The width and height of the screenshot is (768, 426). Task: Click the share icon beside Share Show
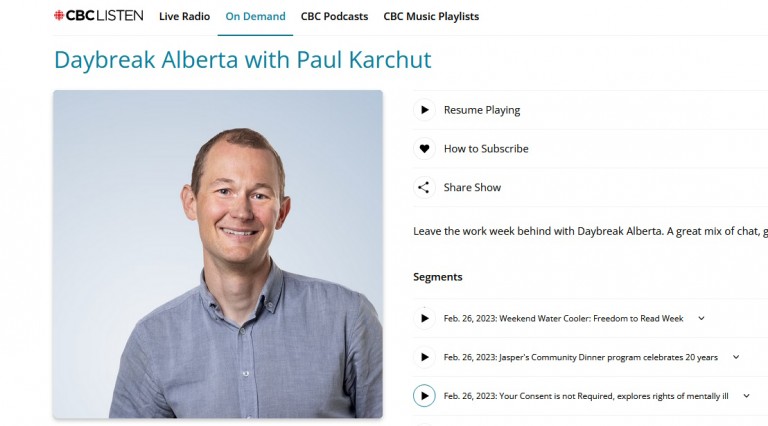pos(424,187)
